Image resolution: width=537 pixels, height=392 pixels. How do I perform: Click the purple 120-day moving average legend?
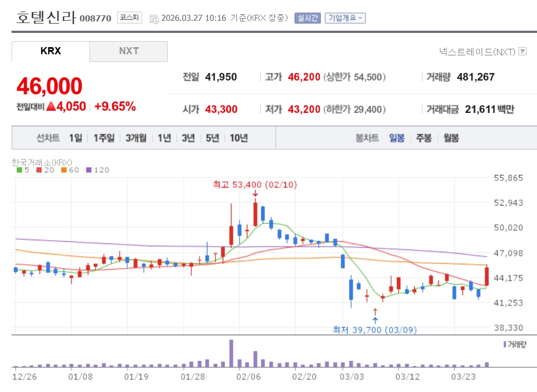pyautogui.click(x=98, y=170)
